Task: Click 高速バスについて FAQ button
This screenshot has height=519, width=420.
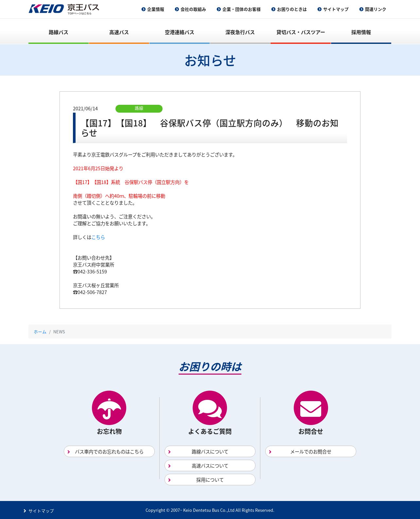Action: 210,466
